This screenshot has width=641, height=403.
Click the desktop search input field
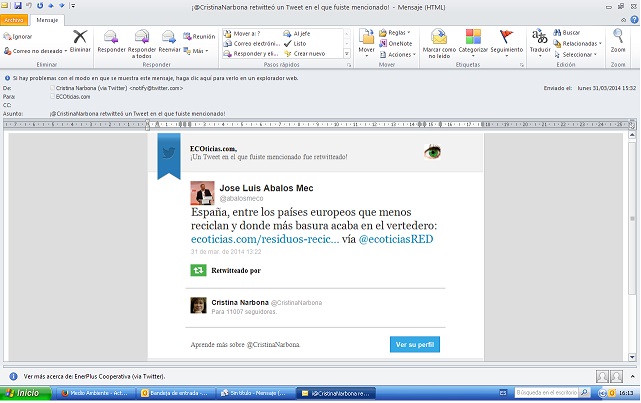pos(547,393)
